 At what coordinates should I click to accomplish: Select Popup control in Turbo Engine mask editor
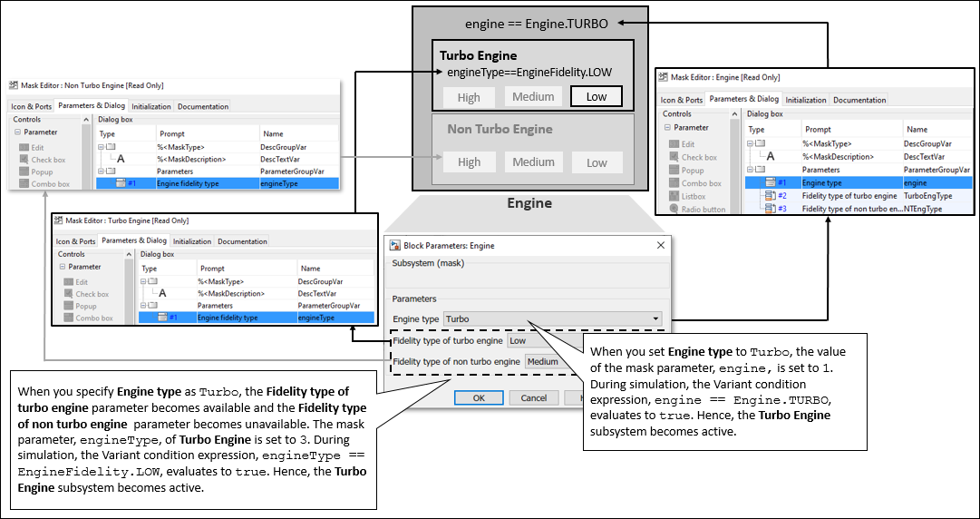(x=85, y=306)
